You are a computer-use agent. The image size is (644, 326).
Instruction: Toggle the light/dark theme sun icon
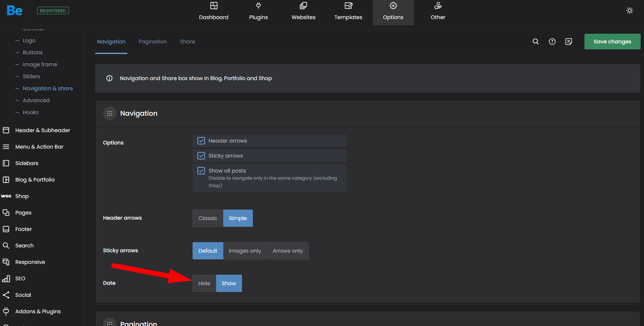(x=630, y=10)
